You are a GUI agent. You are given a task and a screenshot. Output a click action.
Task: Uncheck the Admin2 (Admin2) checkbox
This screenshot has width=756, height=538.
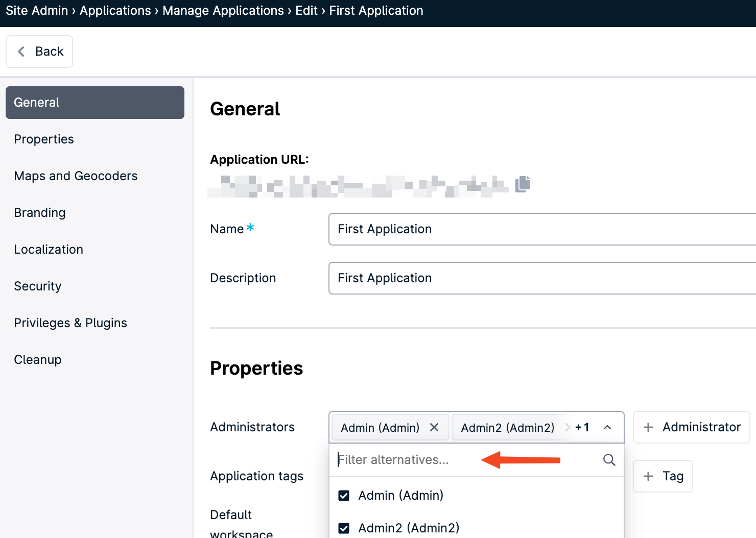click(344, 528)
